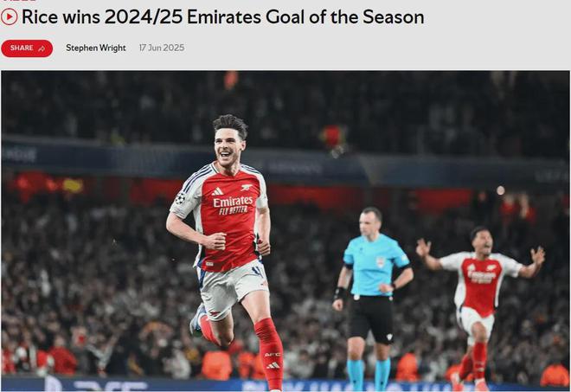The image size is (571, 392).
Task: Click the partially hidden red tag above headline
Action: [x=19, y=1]
